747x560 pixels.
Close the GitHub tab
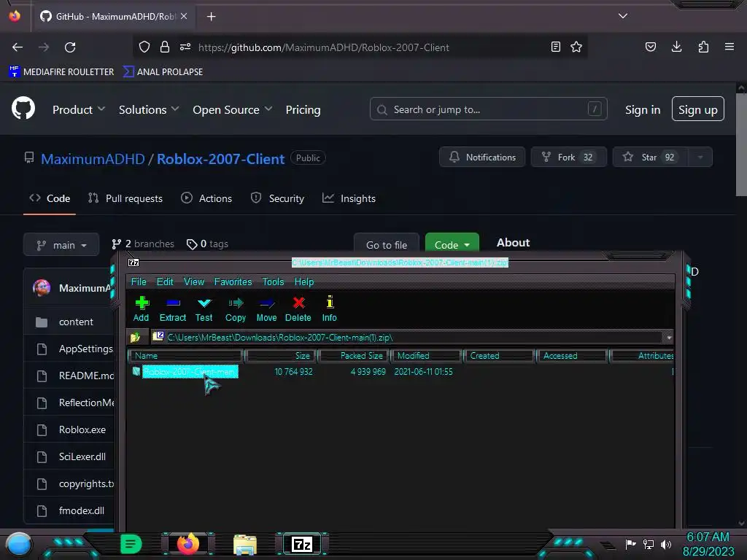coord(184,16)
